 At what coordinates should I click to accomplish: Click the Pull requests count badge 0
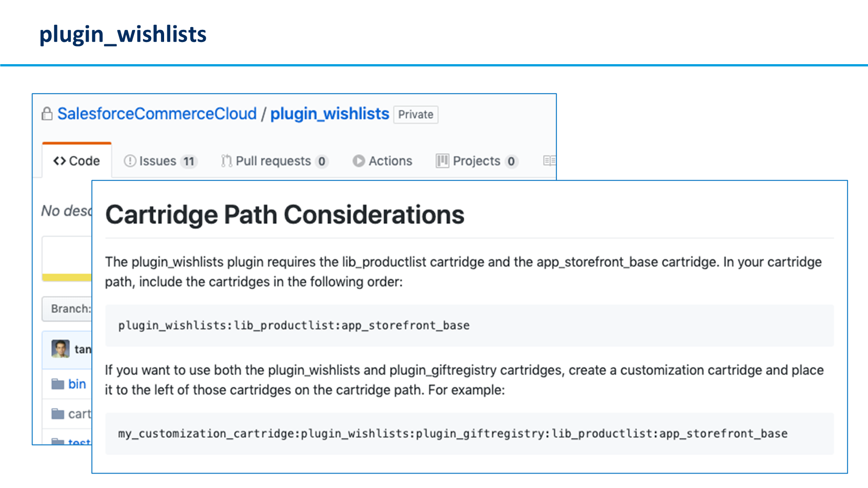pos(321,161)
